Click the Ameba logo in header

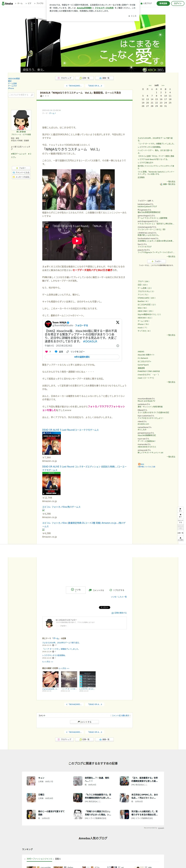coord(7,3)
